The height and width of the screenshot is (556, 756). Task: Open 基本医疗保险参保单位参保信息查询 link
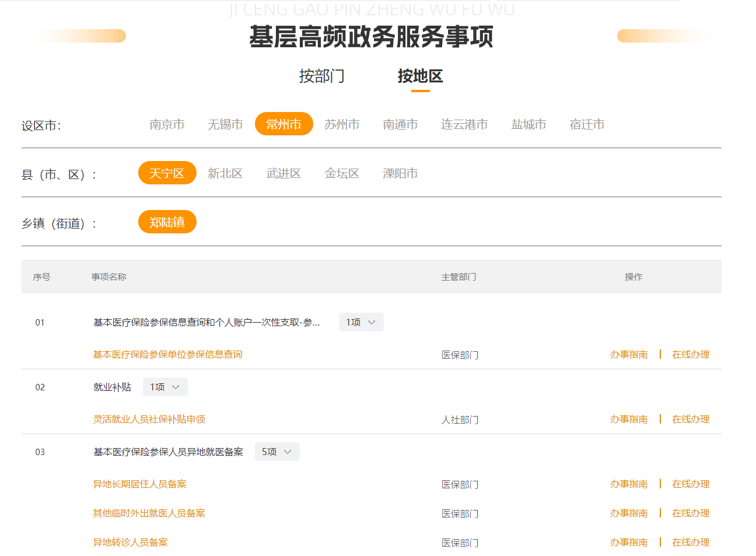pyautogui.click(x=167, y=354)
